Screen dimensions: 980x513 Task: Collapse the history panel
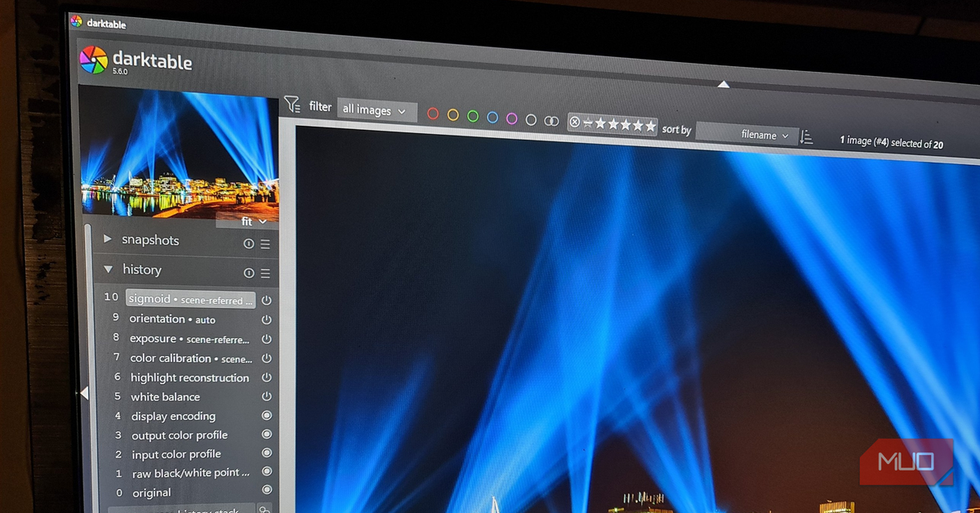click(x=108, y=269)
